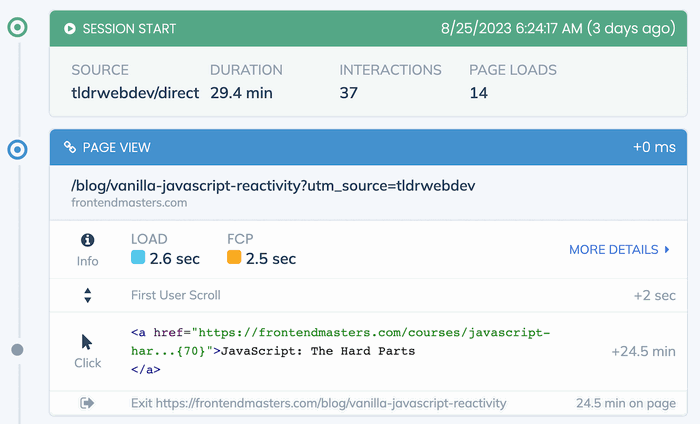The width and height of the screenshot is (700, 424).
Task: Click the green session start timeline marker
Action: click(x=17, y=27)
